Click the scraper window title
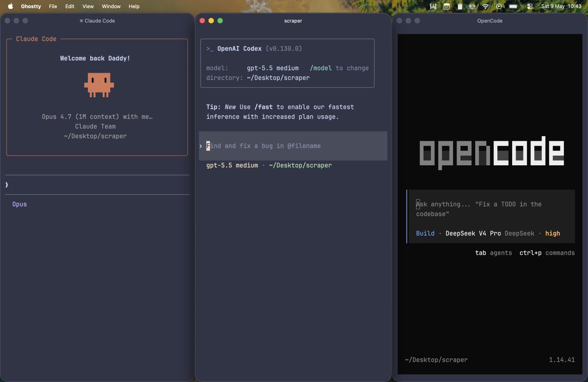The width and height of the screenshot is (588, 382). pyautogui.click(x=293, y=21)
